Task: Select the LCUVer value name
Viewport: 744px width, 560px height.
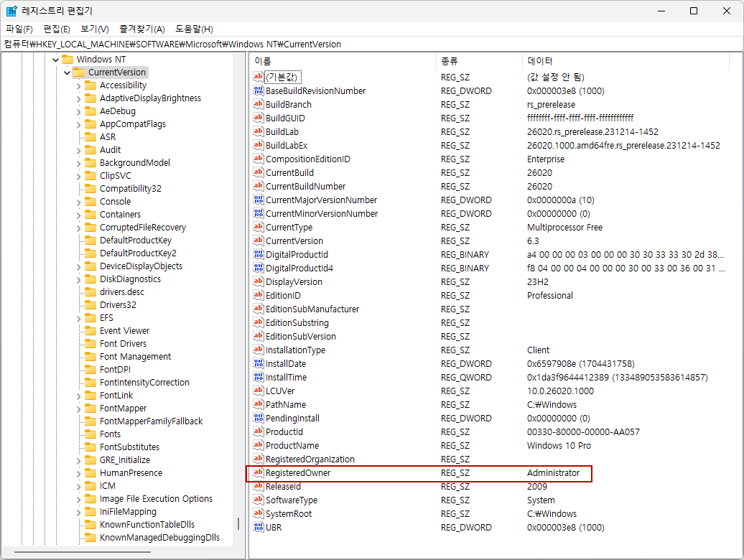Action: point(280,391)
